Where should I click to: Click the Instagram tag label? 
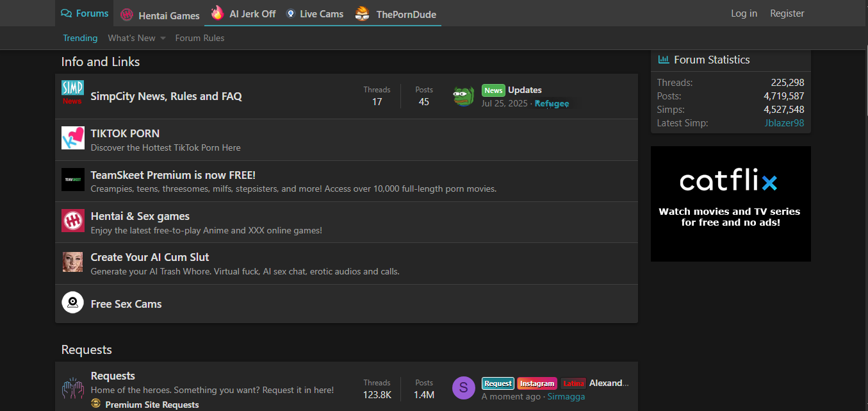coord(537,383)
